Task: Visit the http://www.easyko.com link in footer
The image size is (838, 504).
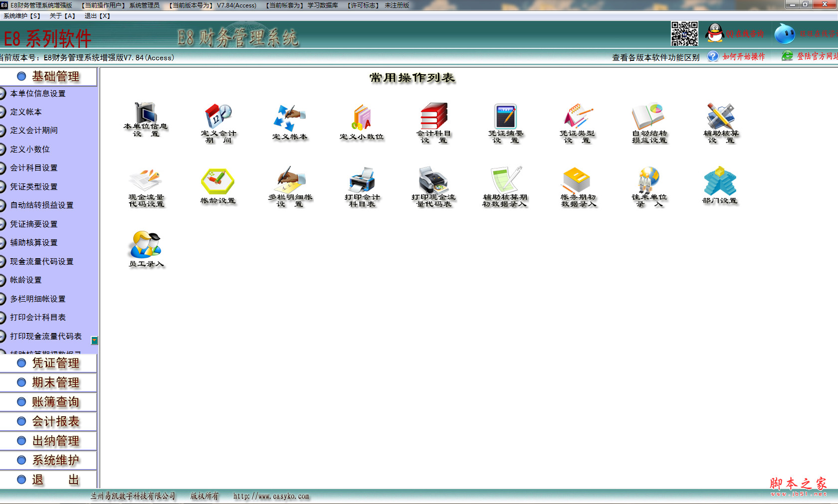Action: pos(271,497)
